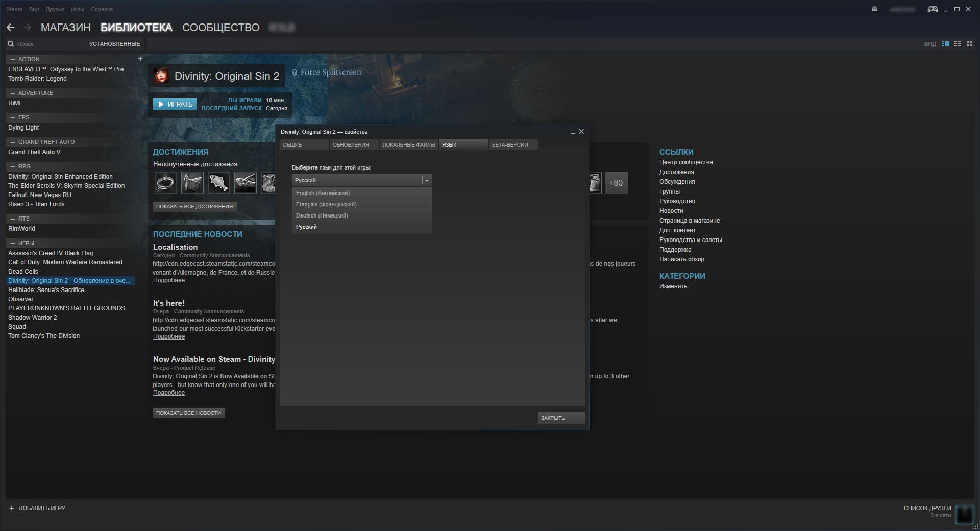Click ПОКАЗАТЬ ВСЕ НОВОСТИ button

189,413
